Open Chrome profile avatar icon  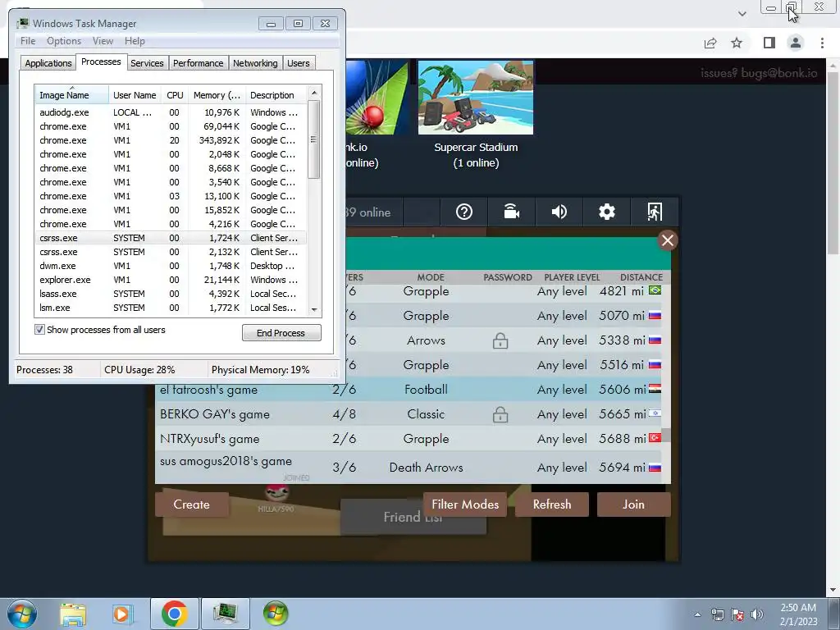coord(796,43)
